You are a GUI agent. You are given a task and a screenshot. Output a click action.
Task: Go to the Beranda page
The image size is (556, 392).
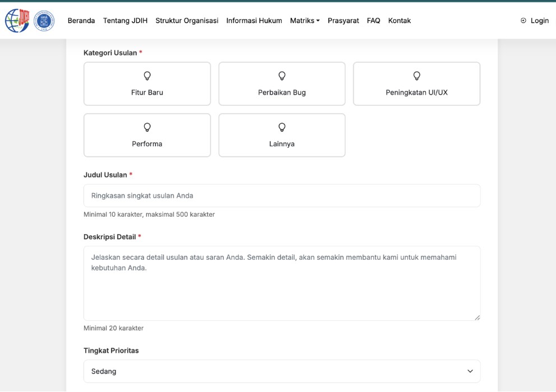tap(81, 21)
